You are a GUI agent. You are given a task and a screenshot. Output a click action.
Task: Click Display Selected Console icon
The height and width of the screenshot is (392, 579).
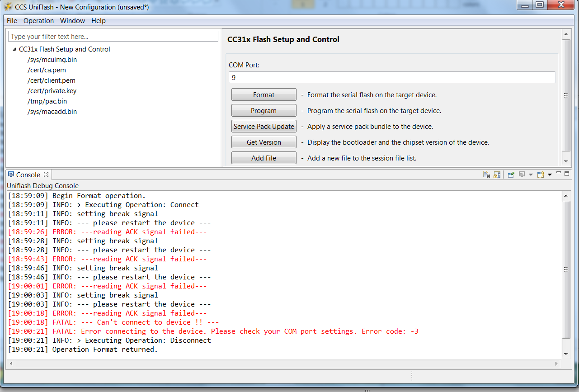pos(522,175)
